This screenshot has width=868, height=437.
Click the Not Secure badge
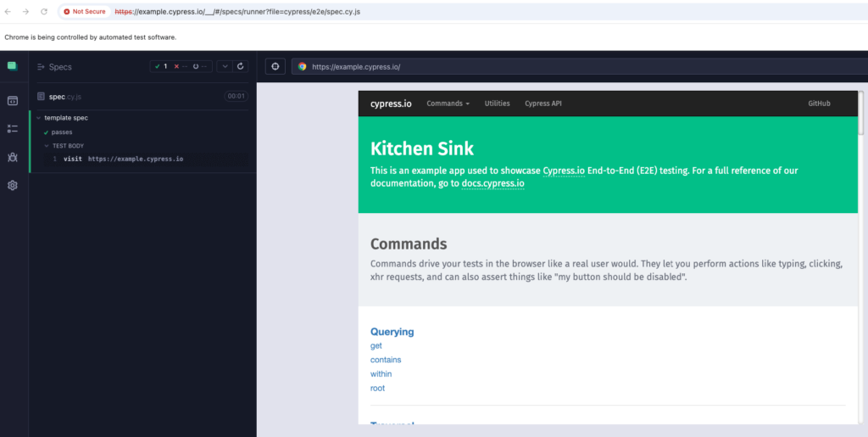[85, 11]
